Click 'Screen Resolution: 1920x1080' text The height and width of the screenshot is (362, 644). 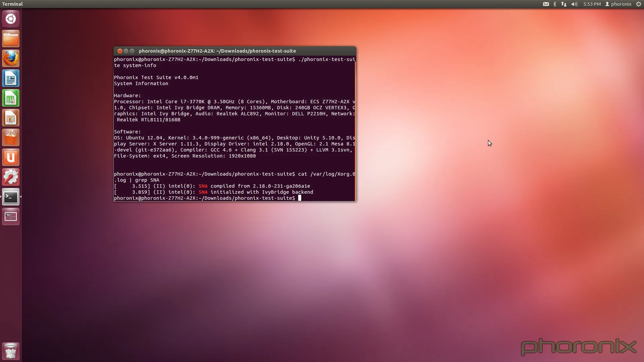coord(214,156)
